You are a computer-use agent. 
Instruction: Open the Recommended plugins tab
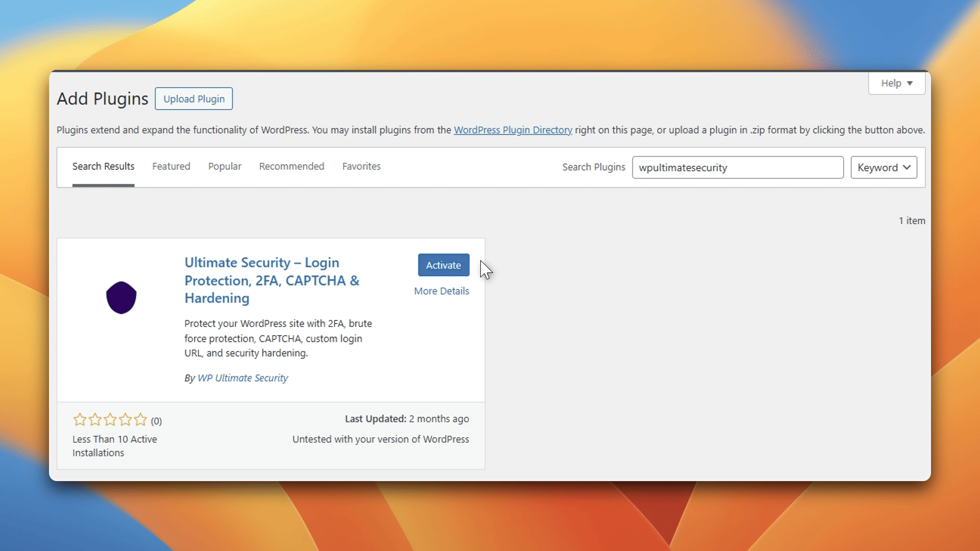point(291,166)
